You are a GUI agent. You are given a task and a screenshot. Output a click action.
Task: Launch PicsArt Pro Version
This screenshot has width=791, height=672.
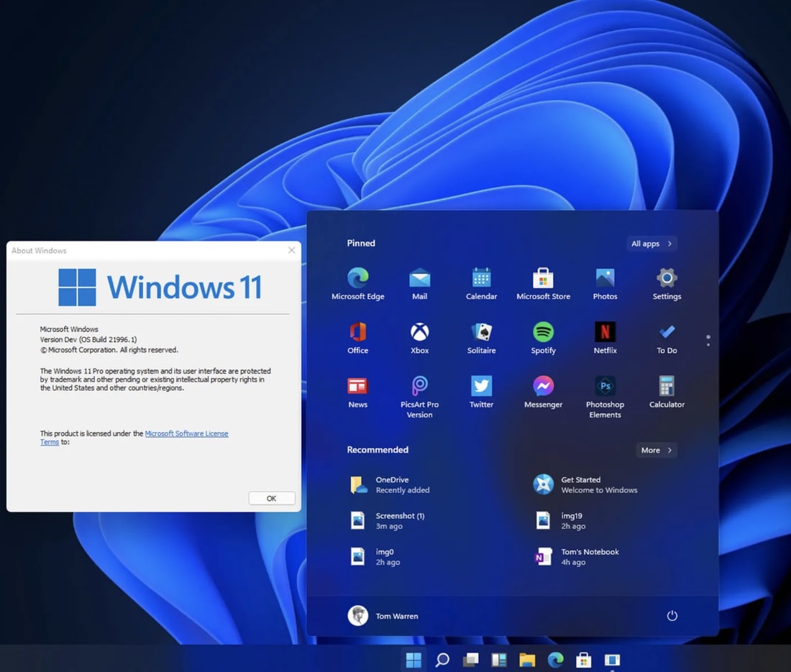(419, 397)
